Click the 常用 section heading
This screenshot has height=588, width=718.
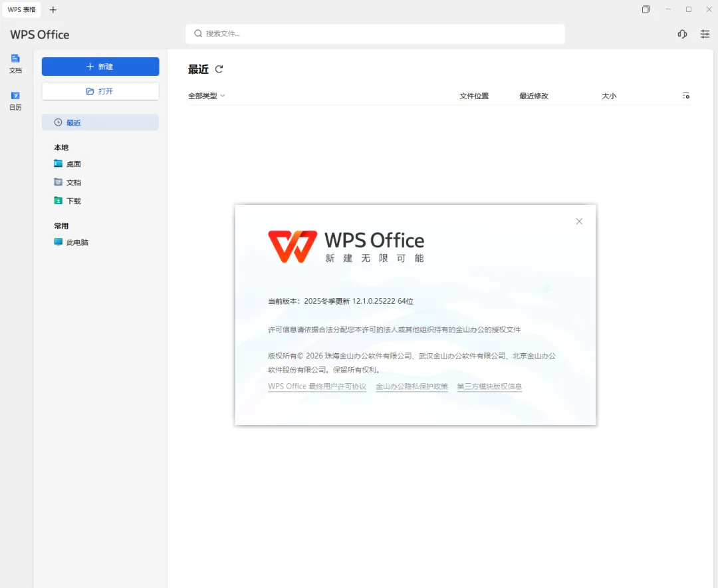pos(61,226)
